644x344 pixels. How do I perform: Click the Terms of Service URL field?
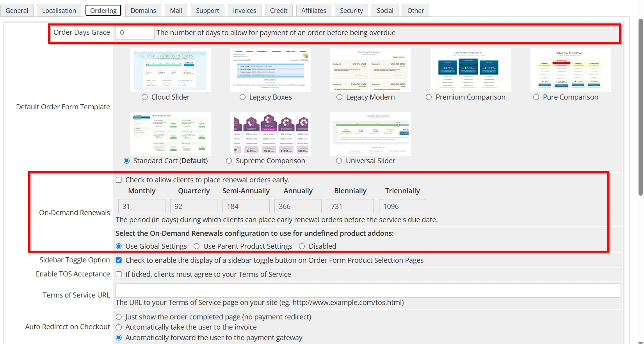[368, 291]
